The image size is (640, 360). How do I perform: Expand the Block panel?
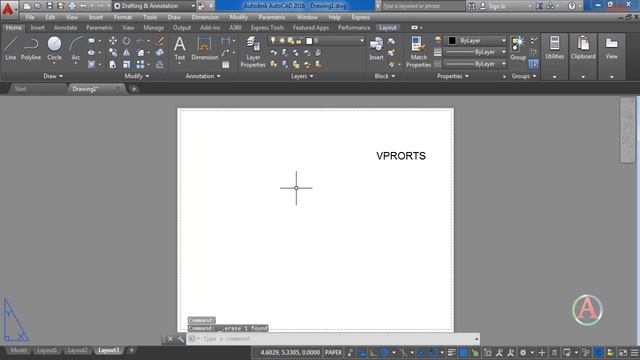point(385,76)
